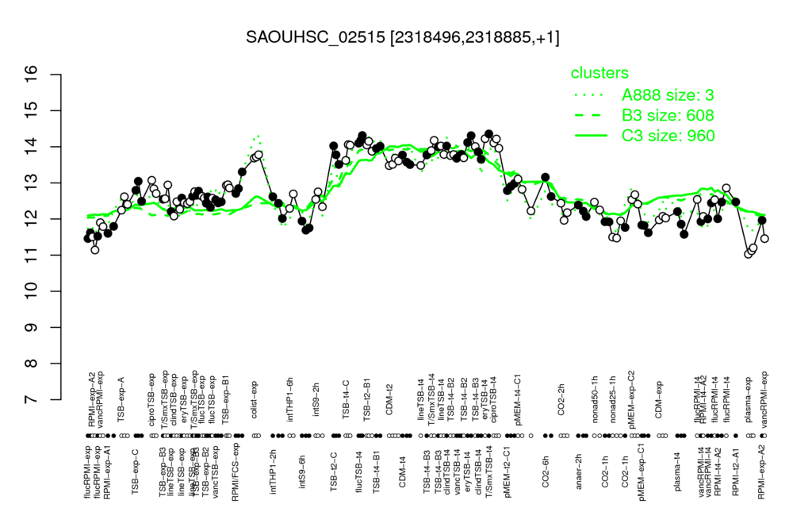Click the 'intS9-2h' x-axis label
This screenshot has width=812, height=508.
pos(316,400)
